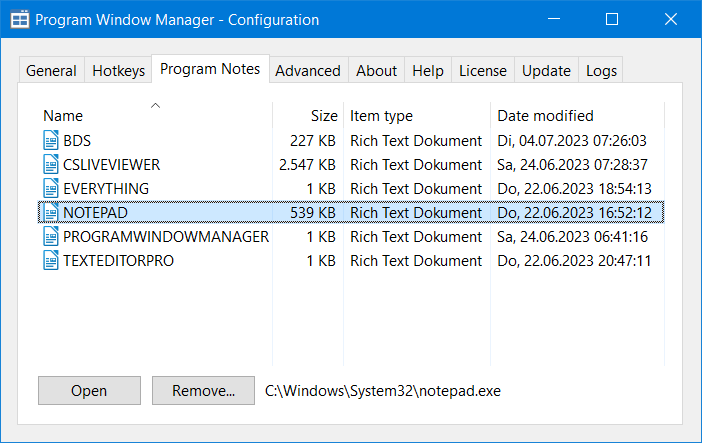Open the Hotkeys tab

tap(118, 70)
